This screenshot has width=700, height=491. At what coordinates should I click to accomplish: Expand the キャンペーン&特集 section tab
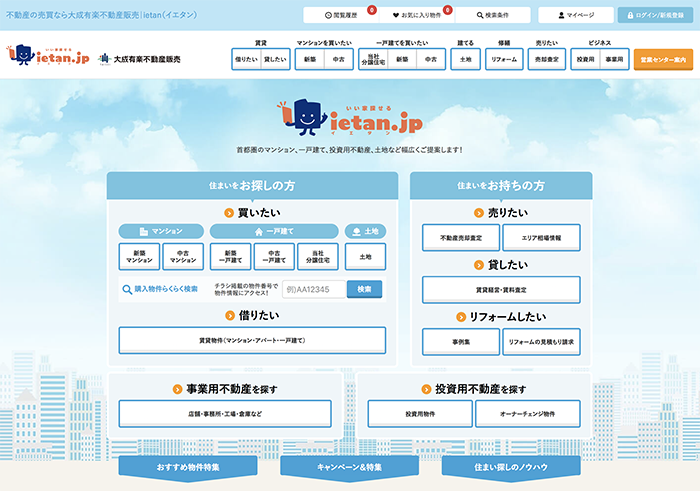(x=349, y=467)
